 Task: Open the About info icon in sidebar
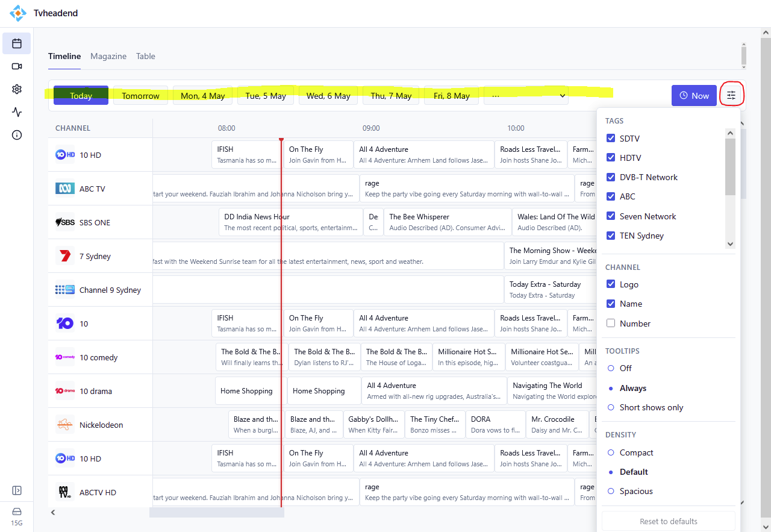tap(17, 135)
